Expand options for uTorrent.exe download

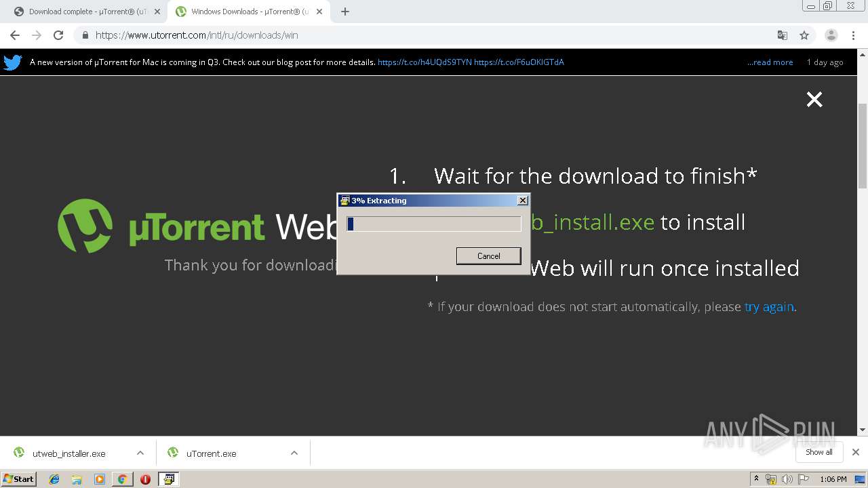pos(294,453)
